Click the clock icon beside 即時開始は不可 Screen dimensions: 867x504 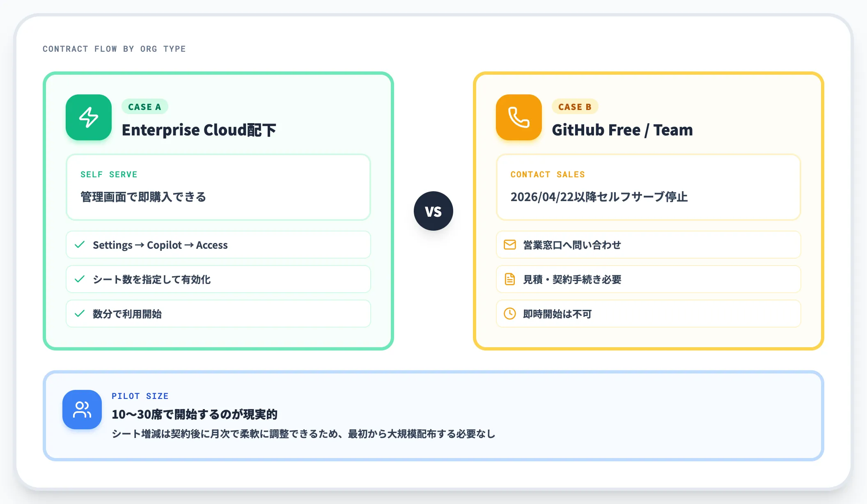click(510, 314)
